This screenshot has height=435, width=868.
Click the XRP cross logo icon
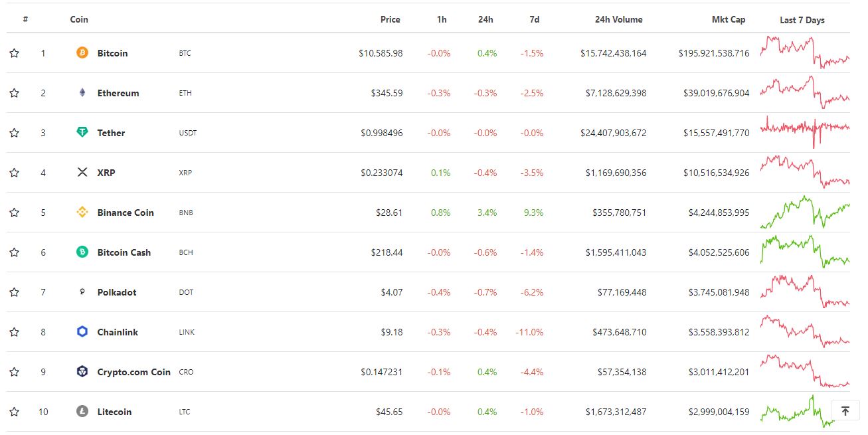pyautogui.click(x=82, y=173)
